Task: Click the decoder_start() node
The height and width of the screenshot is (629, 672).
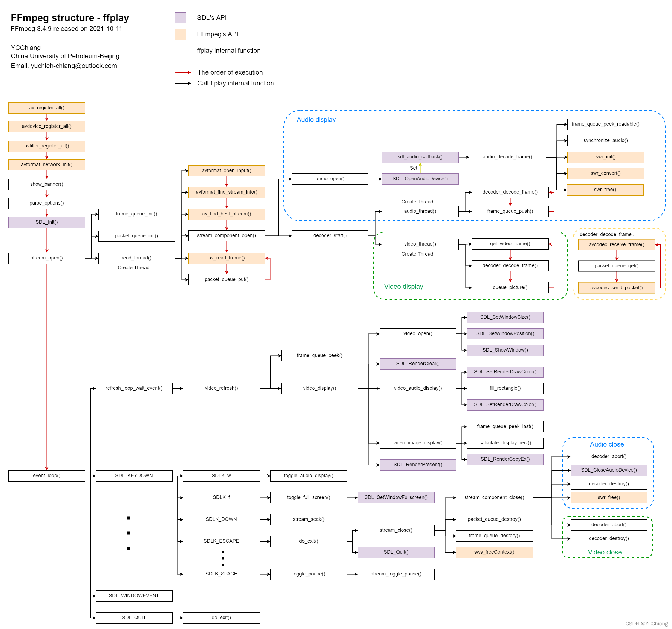Action: (330, 236)
